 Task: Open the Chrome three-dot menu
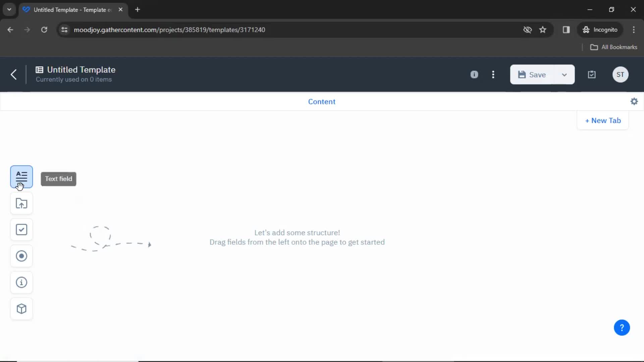pyautogui.click(x=634, y=29)
